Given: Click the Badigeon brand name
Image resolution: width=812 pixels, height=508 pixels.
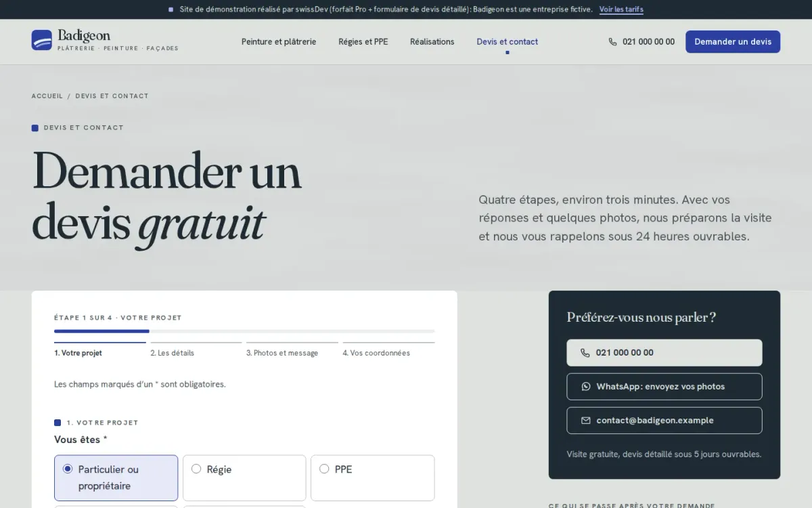Looking at the screenshot, I should pos(84,36).
